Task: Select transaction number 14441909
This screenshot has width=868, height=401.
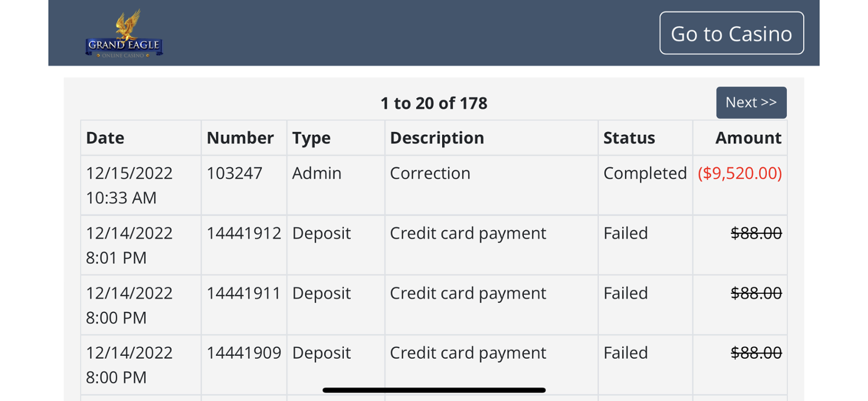Action: [244, 352]
